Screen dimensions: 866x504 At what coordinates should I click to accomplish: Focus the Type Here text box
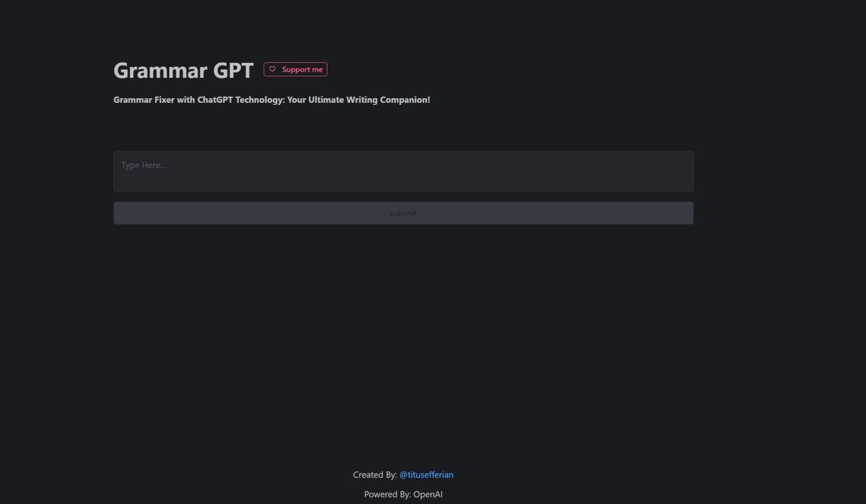pos(403,171)
